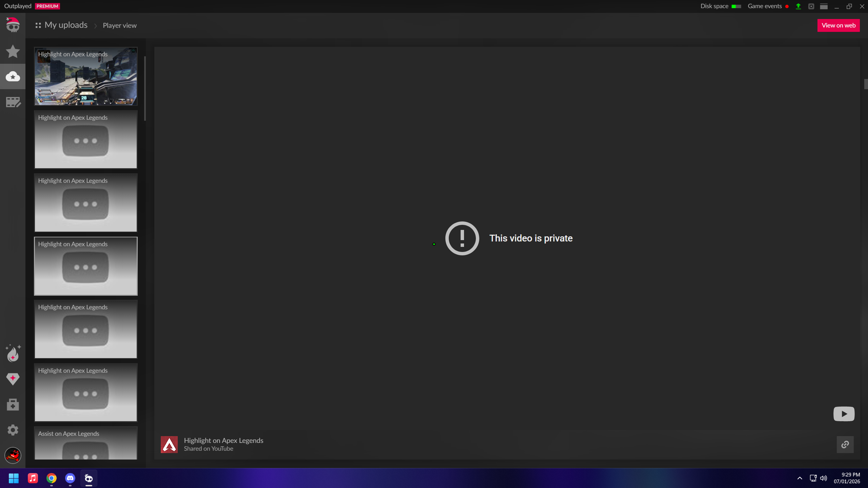Open the user avatar profile
868x488 pixels.
click(13, 455)
